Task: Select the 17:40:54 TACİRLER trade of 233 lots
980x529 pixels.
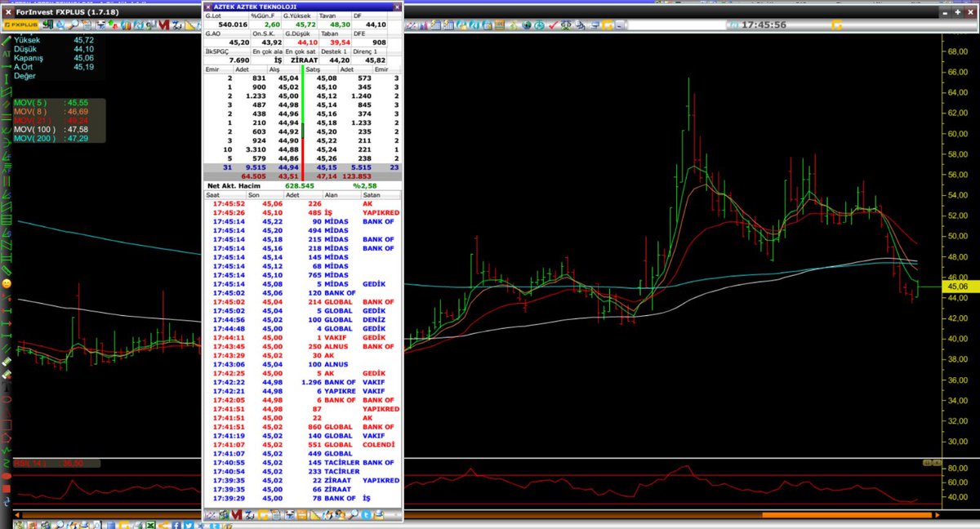Action: [303, 471]
